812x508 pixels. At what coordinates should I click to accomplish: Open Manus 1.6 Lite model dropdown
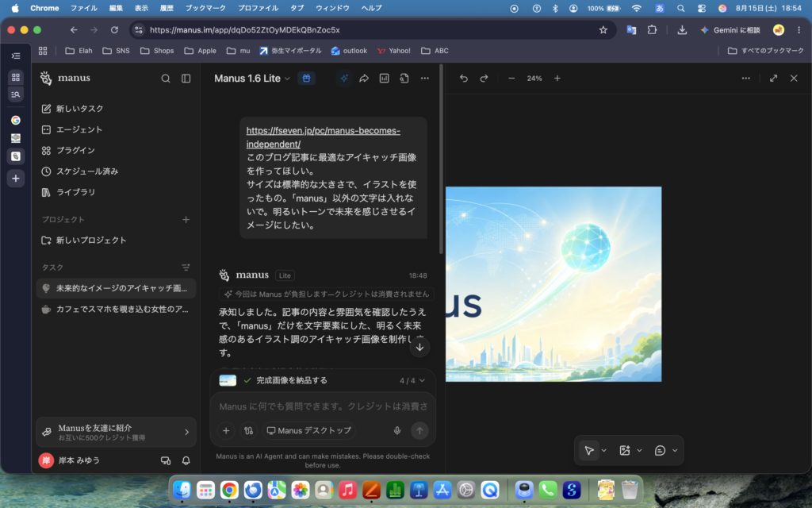click(x=252, y=79)
